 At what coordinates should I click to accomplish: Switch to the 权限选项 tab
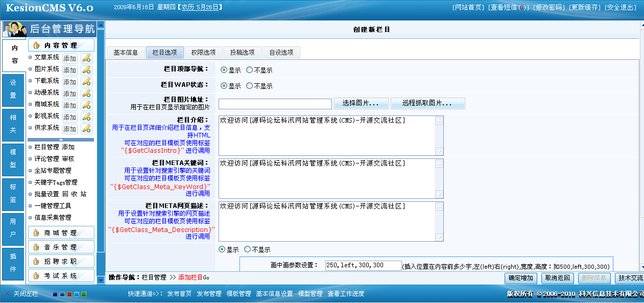pos(205,53)
